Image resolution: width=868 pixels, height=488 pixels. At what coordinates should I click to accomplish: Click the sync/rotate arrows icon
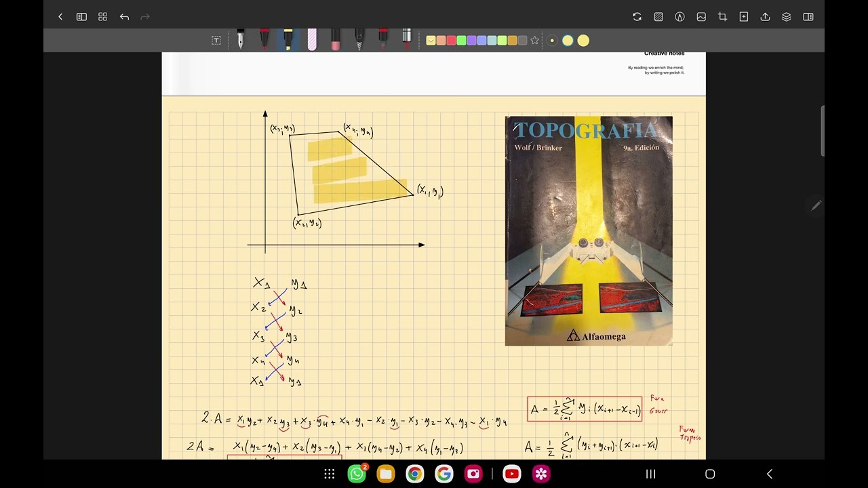[637, 17]
